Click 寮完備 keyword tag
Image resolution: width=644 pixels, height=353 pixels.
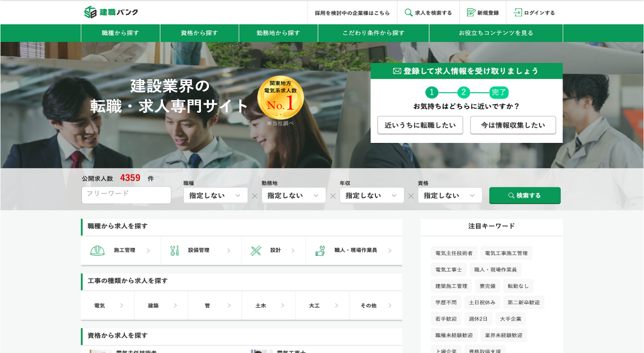(487, 286)
